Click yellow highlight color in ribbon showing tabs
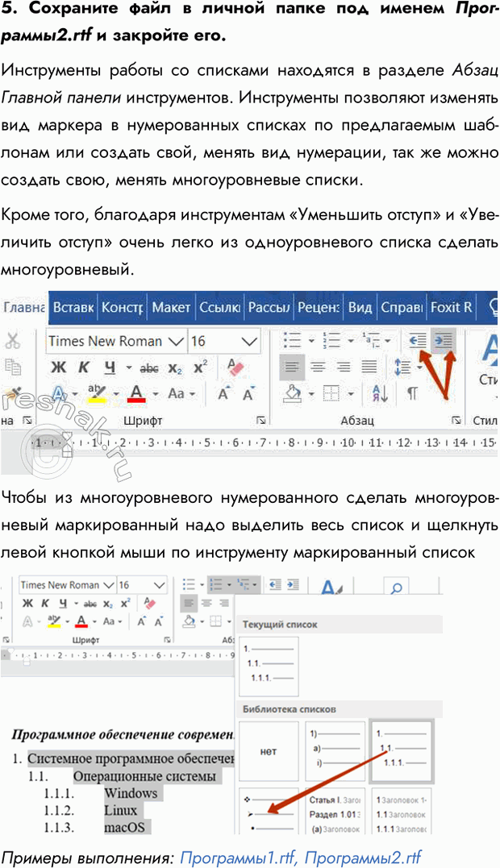 pyautogui.click(x=97, y=393)
